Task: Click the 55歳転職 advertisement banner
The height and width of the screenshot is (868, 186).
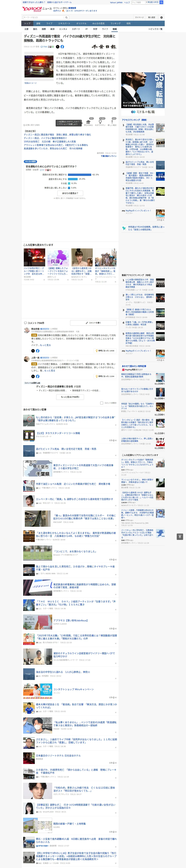Action: tap(143, 94)
